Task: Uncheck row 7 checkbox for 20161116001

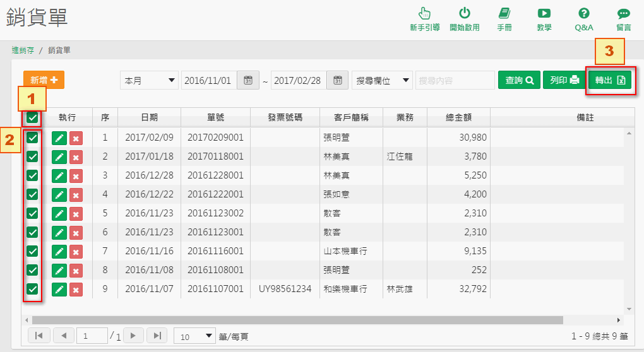Action: coord(32,250)
